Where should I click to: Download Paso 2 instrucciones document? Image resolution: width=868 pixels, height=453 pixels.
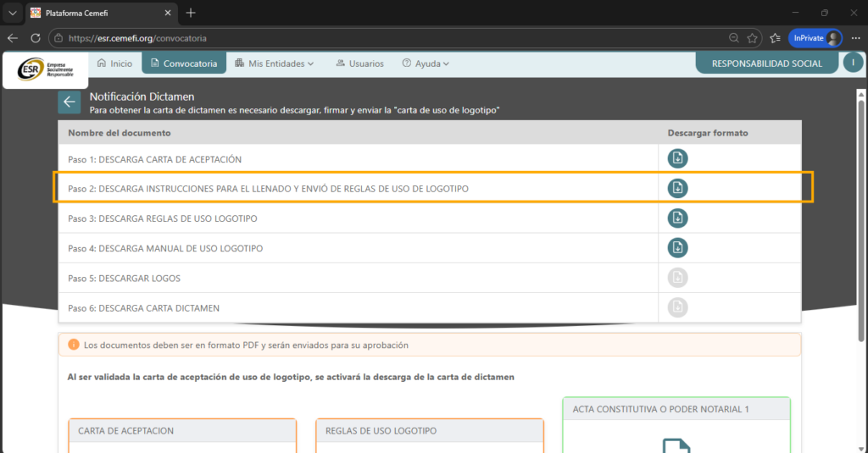click(x=677, y=188)
